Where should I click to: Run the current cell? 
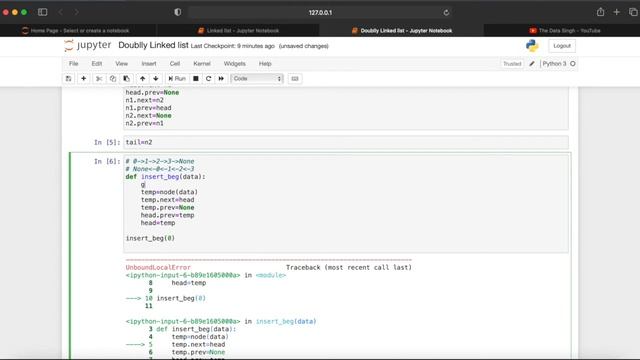[x=177, y=78]
